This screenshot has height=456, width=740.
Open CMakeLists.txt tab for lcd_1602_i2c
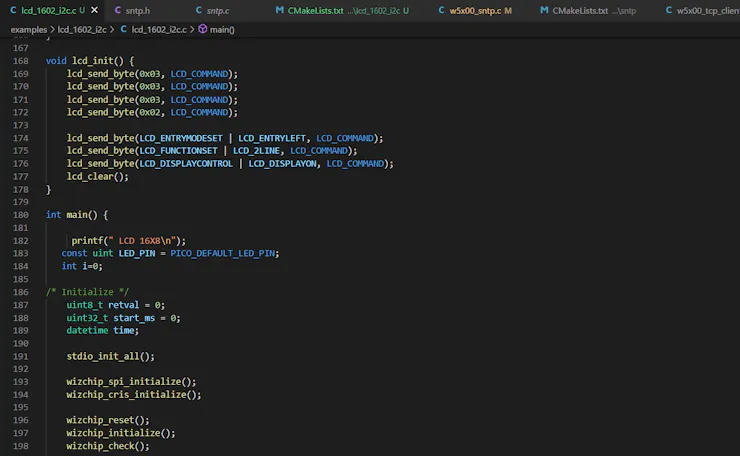click(x=343, y=10)
